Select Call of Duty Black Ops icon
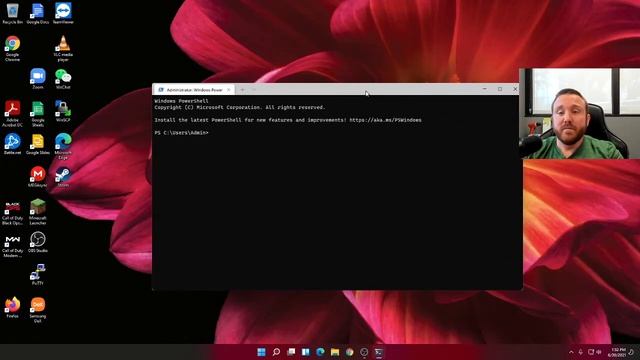This screenshot has height=360, width=640. 12,212
